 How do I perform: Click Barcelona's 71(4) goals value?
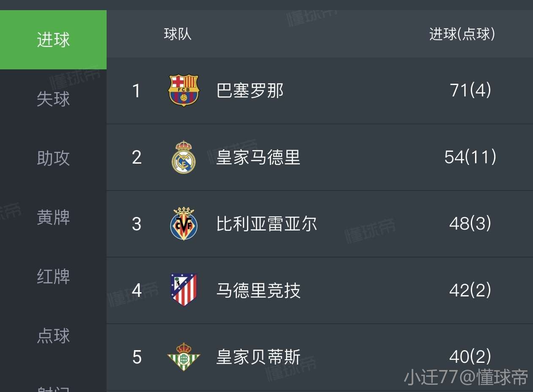coord(470,90)
